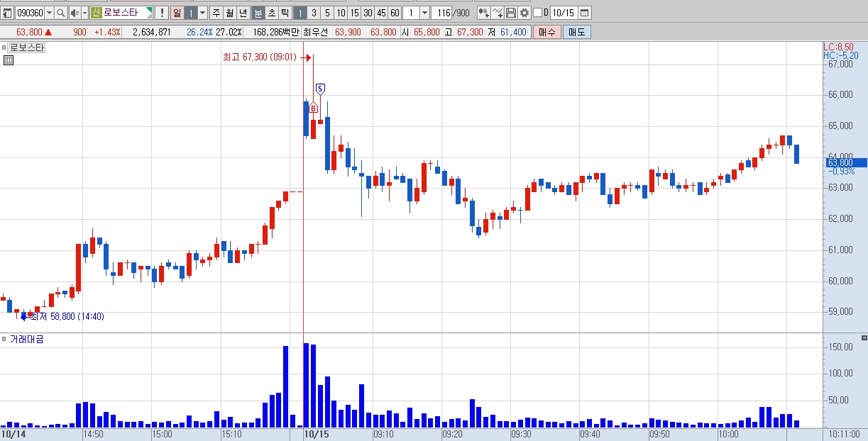The height and width of the screenshot is (441, 868).
Task: Expand the stock code 090360 dropdown
Action: [49, 13]
